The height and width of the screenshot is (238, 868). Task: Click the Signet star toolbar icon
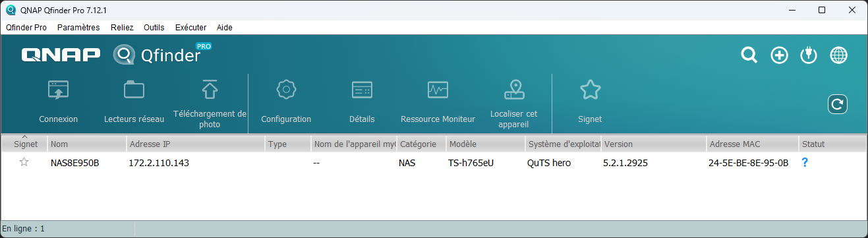pos(590,90)
